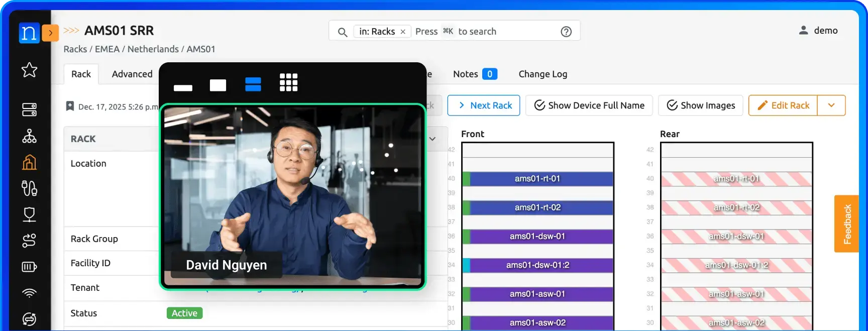
Task: Open the Edit Rack dropdown arrow
Action: 831,105
